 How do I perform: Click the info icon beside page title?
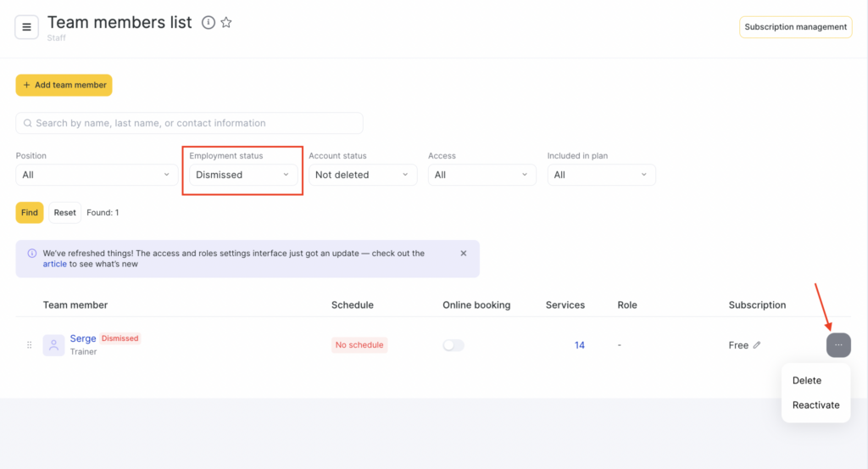pyautogui.click(x=209, y=23)
